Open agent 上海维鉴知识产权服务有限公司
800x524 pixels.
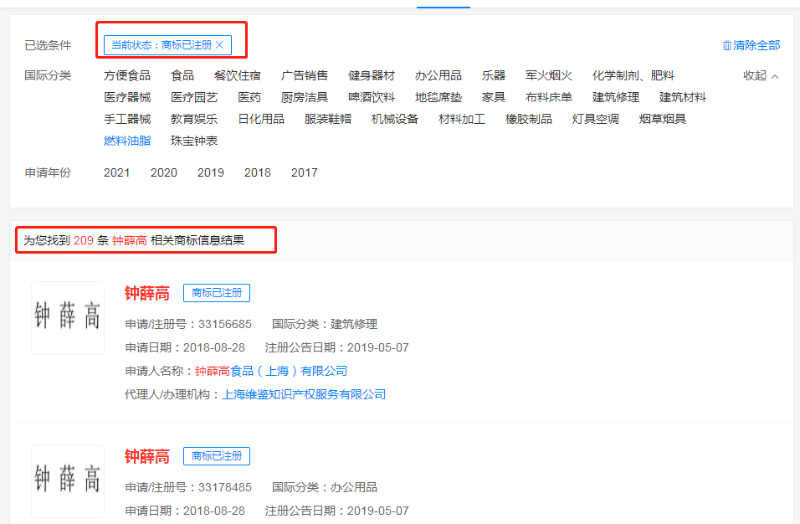[304, 394]
